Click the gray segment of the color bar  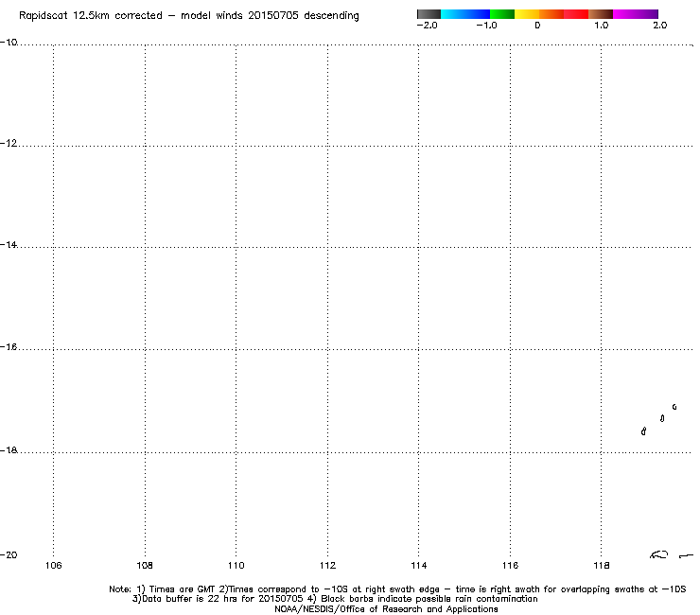429,14
